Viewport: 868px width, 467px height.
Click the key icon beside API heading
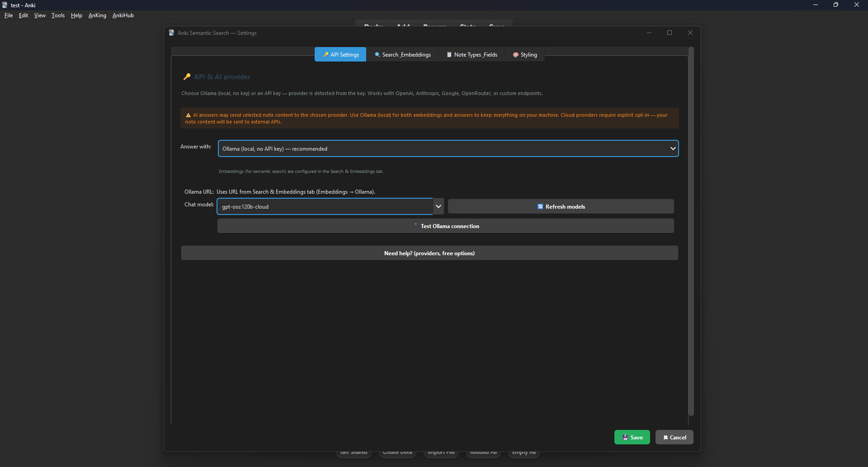point(187,77)
